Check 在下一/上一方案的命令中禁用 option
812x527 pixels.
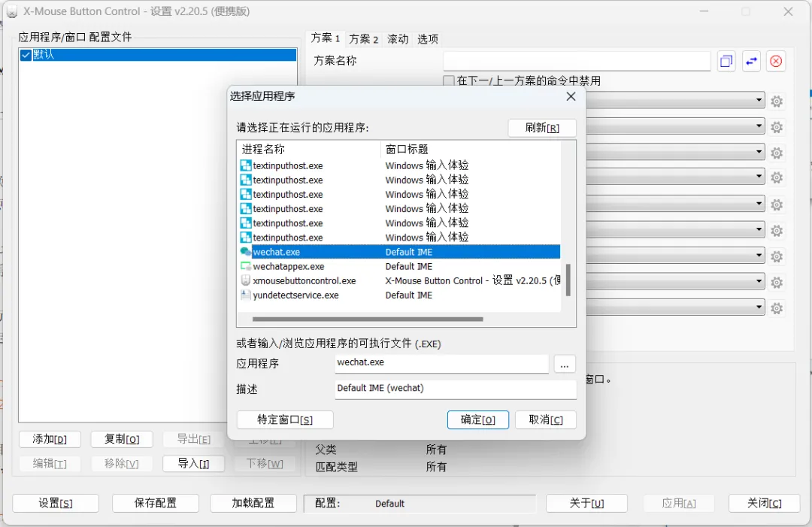tap(448, 80)
